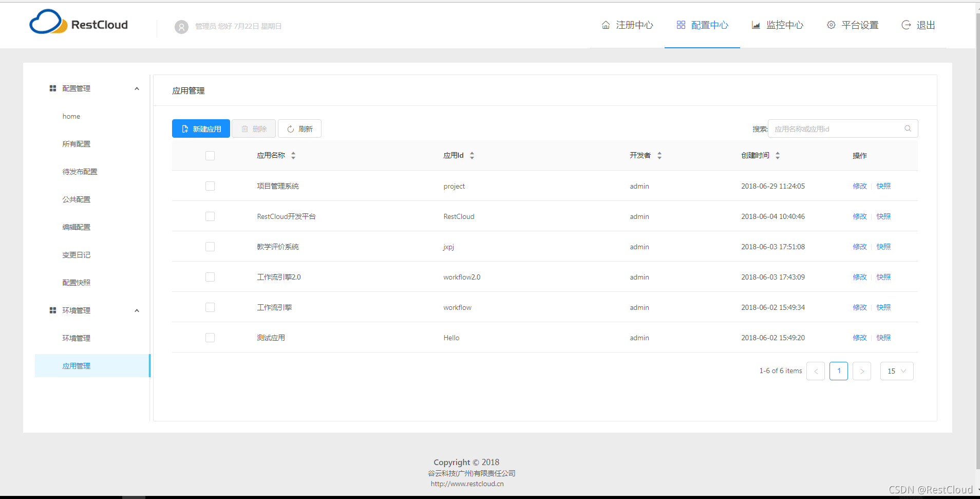Collapse the 配置管理 menu chevron
The height and width of the screenshot is (499, 980).
click(137, 88)
